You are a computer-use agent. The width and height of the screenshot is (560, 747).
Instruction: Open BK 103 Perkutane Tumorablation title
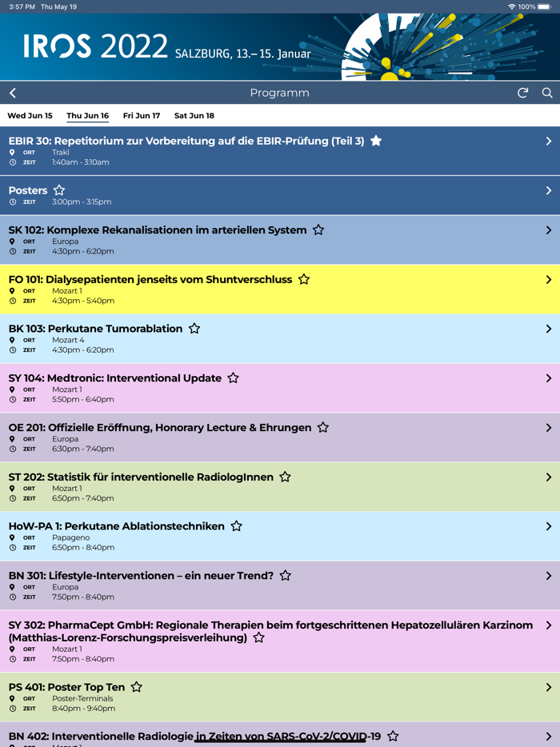pos(95,329)
